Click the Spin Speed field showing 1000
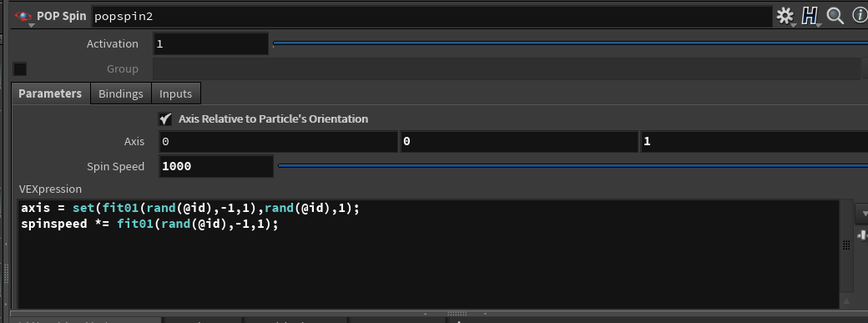The width and height of the screenshot is (868, 323). (216, 166)
